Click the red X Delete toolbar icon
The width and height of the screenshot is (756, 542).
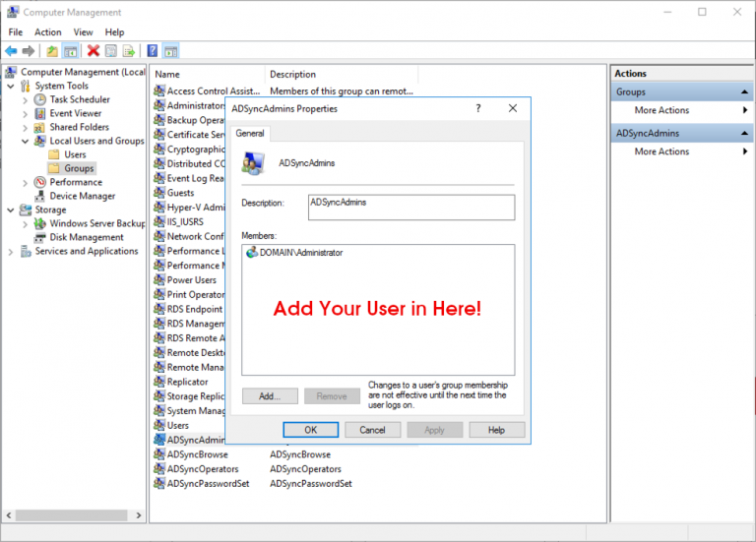coord(93,51)
